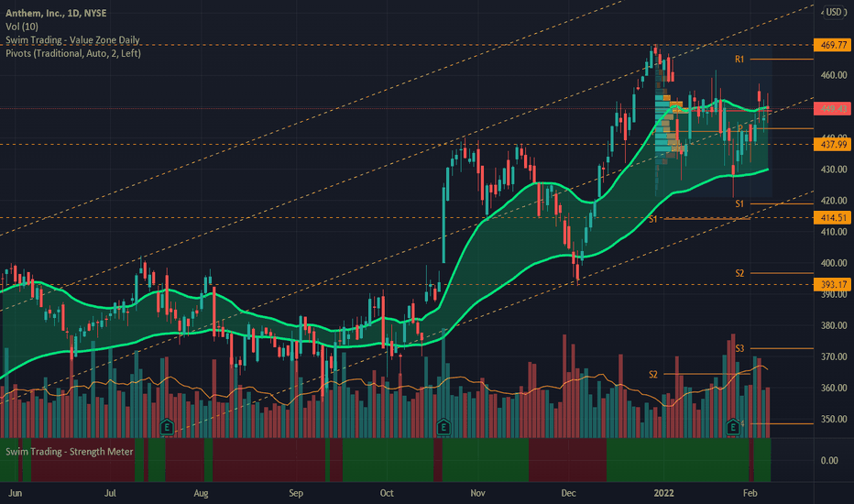
Task: Click the 400.00 price axis tick
Action: tap(834, 263)
